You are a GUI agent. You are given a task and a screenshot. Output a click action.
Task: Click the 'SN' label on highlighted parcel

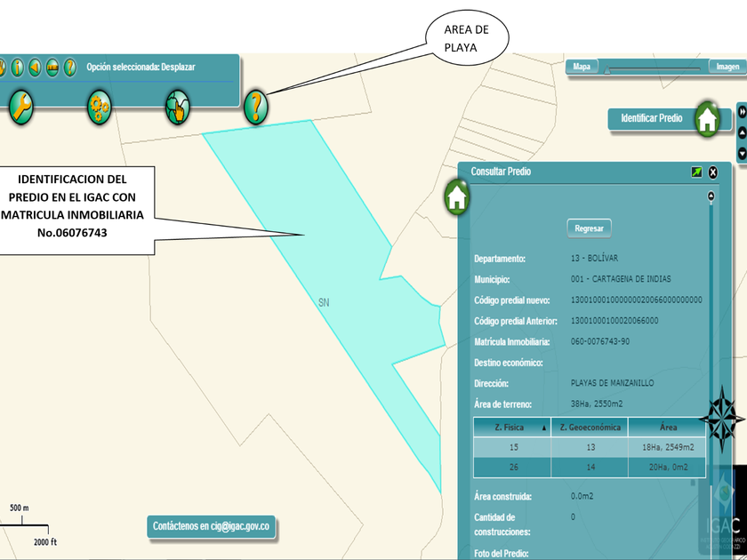324,302
